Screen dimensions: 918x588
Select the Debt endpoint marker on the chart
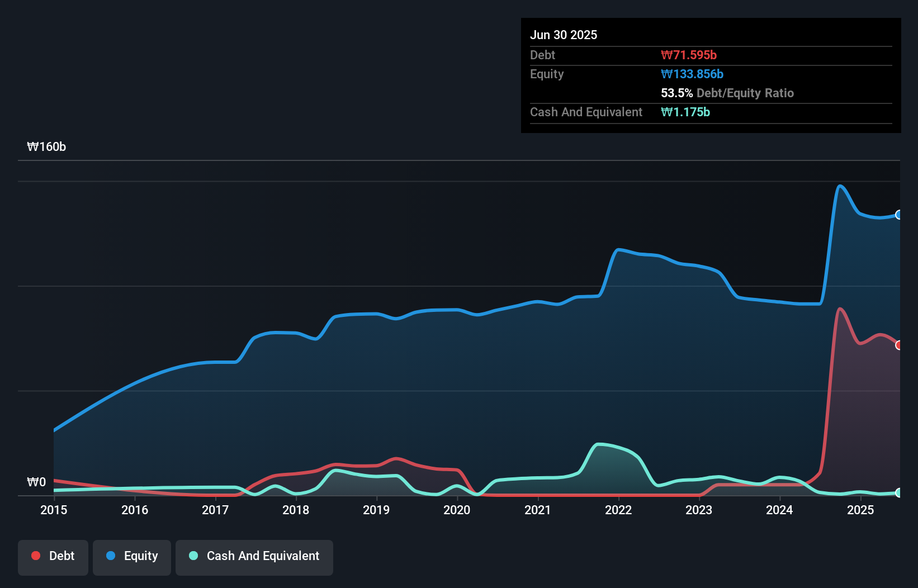click(899, 345)
